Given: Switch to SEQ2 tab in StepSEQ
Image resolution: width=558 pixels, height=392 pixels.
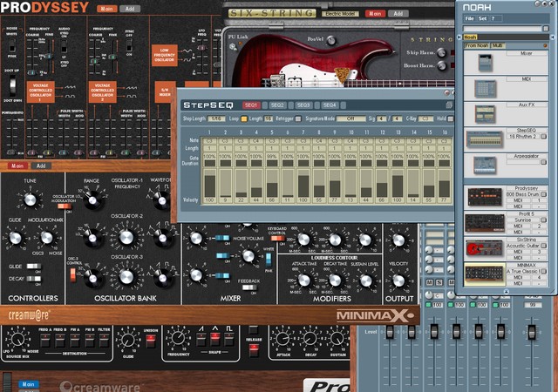Looking at the screenshot, I should click(277, 105).
